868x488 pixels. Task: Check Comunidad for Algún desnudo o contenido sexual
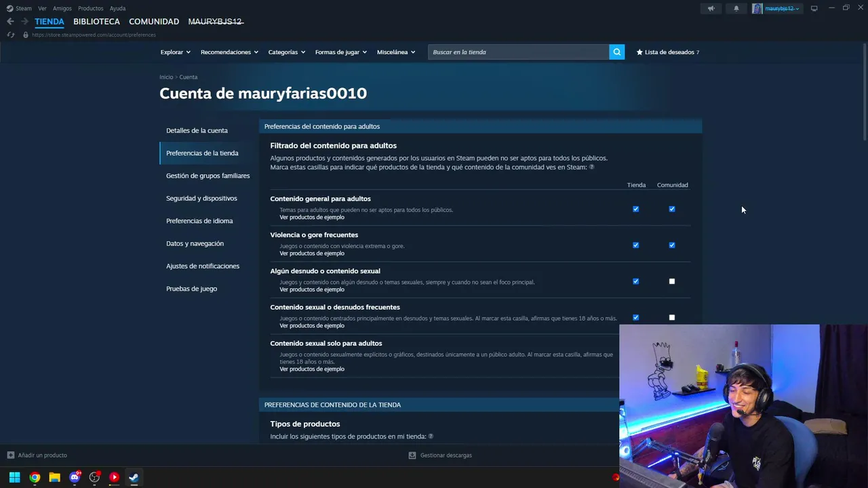pyautogui.click(x=672, y=281)
